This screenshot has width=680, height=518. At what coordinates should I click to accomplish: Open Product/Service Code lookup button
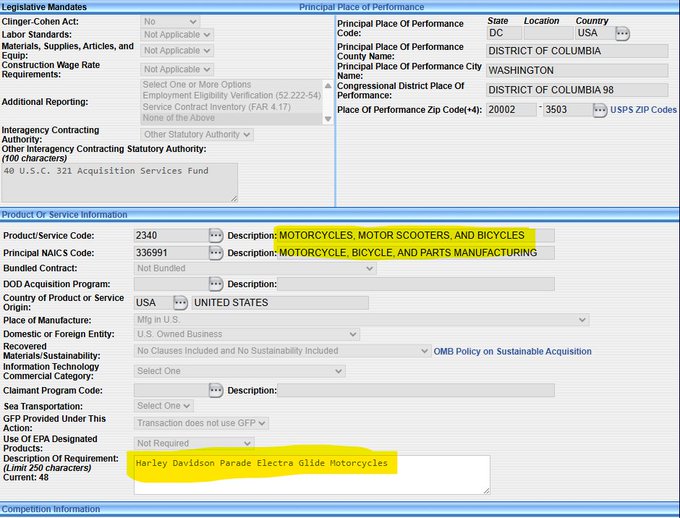coord(215,235)
